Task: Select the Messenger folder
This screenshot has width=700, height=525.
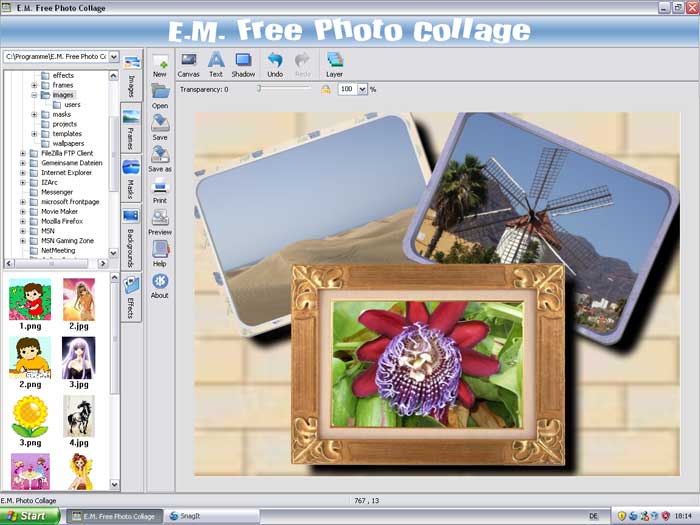Action: pyautogui.click(x=57, y=192)
